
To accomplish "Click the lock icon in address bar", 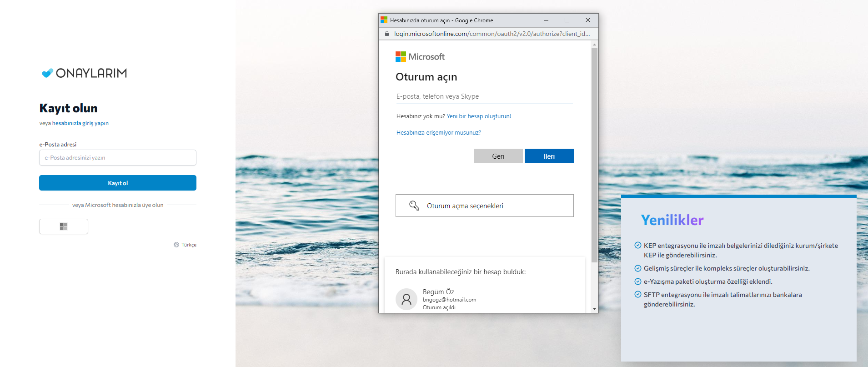I will point(387,34).
